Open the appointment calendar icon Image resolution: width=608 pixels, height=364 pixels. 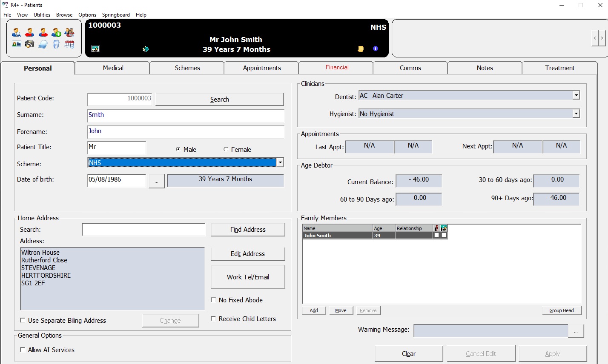point(69,44)
